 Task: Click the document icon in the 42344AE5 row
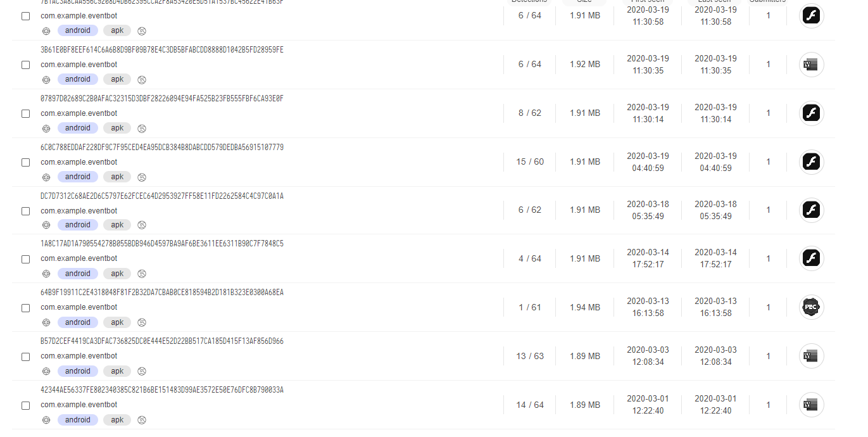click(812, 405)
